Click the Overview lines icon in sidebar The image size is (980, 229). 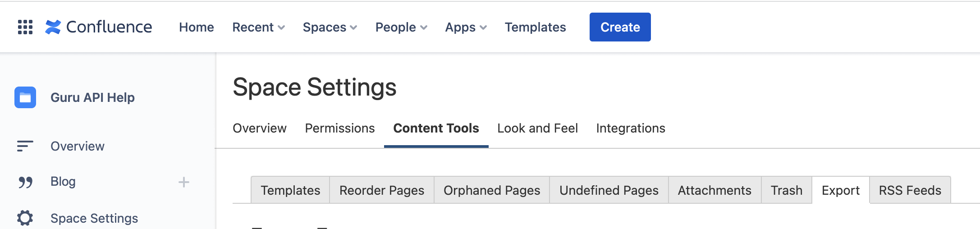[25, 146]
